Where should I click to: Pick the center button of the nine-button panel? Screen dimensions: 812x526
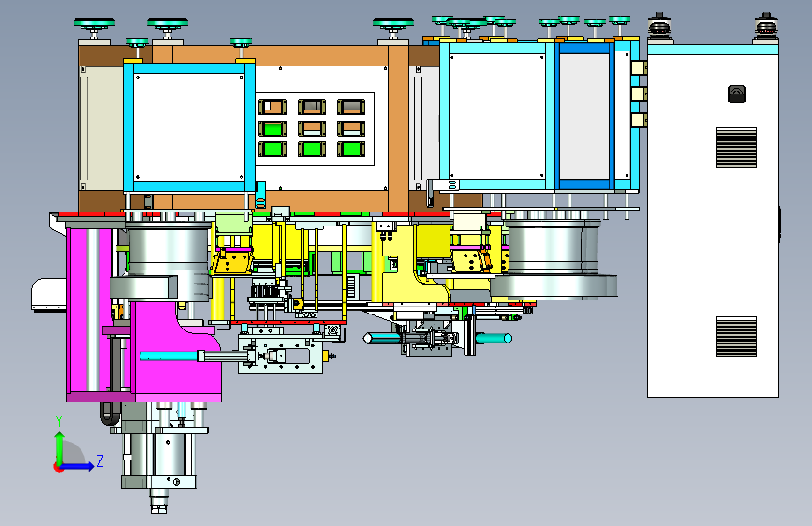pyautogui.click(x=311, y=128)
